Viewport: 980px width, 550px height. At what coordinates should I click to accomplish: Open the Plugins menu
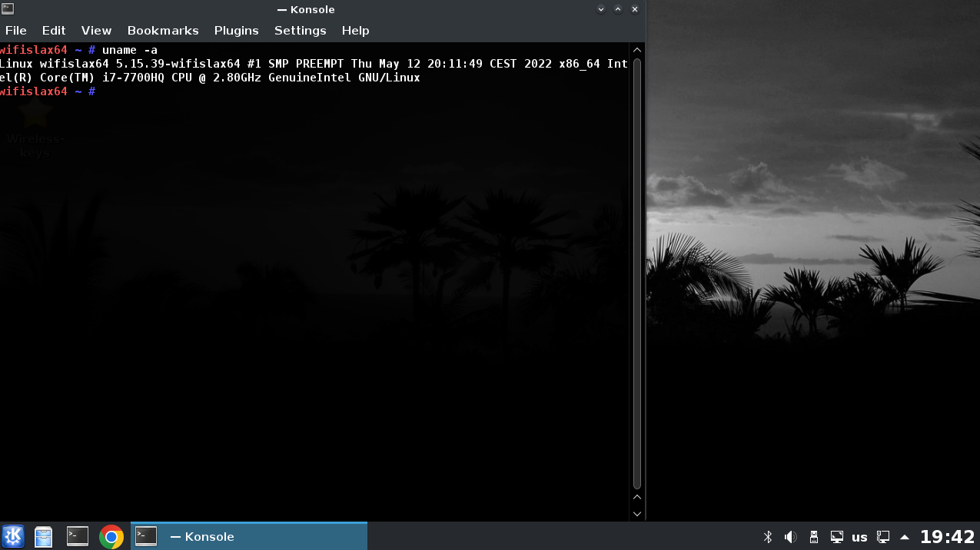pyautogui.click(x=237, y=31)
